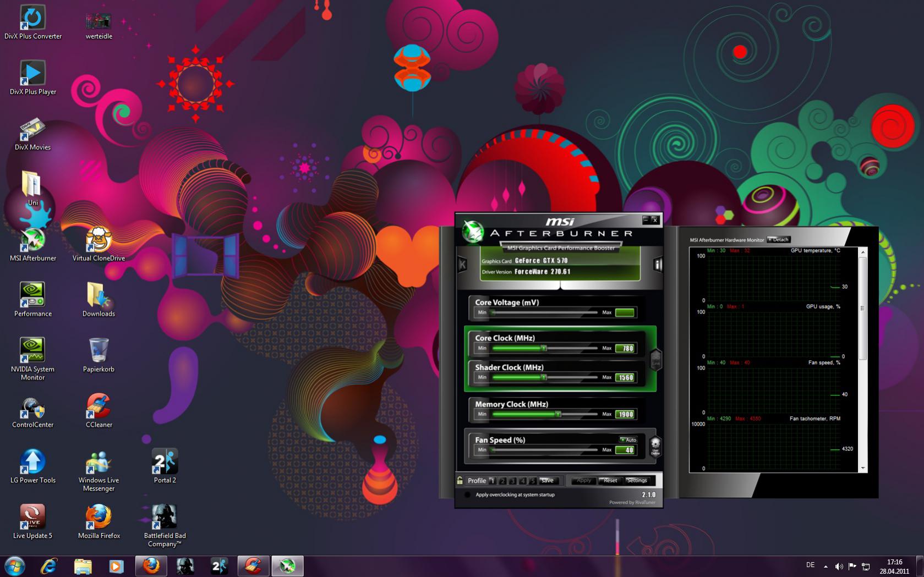Image resolution: width=924 pixels, height=577 pixels.
Task: Click the Kombustor K button in Afterburner
Action: tap(462, 265)
